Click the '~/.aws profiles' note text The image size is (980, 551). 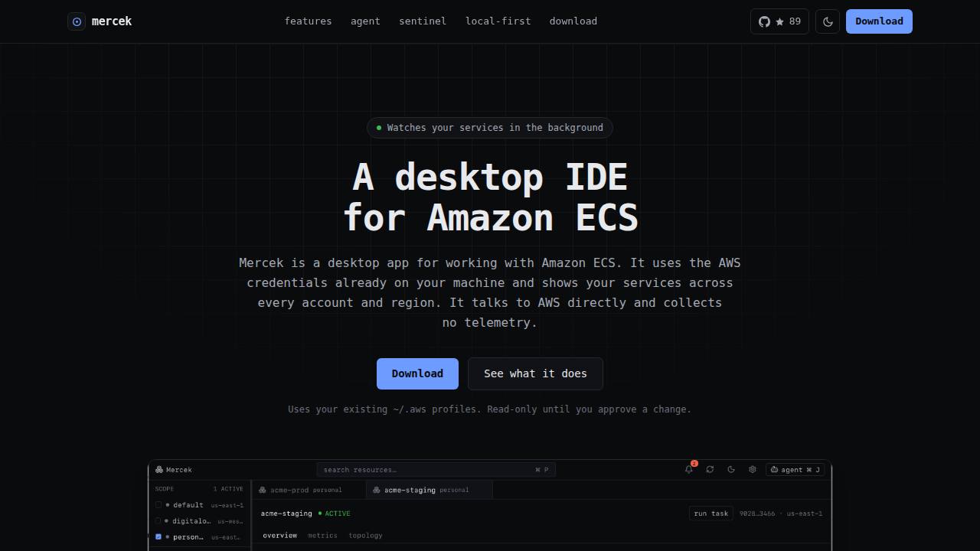(x=436, y=409)
